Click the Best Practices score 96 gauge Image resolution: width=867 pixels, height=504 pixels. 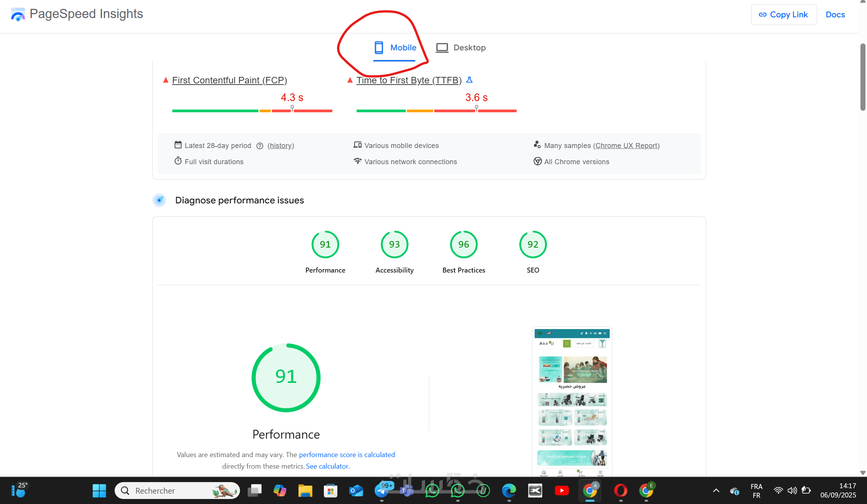pyautogui.click(x=464, y=245)
